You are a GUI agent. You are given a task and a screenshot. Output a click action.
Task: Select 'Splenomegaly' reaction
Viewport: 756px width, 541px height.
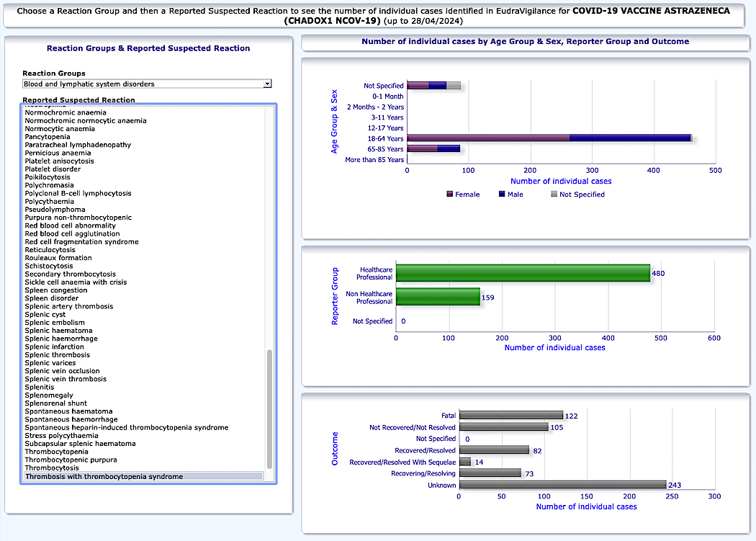coord(49,395)
